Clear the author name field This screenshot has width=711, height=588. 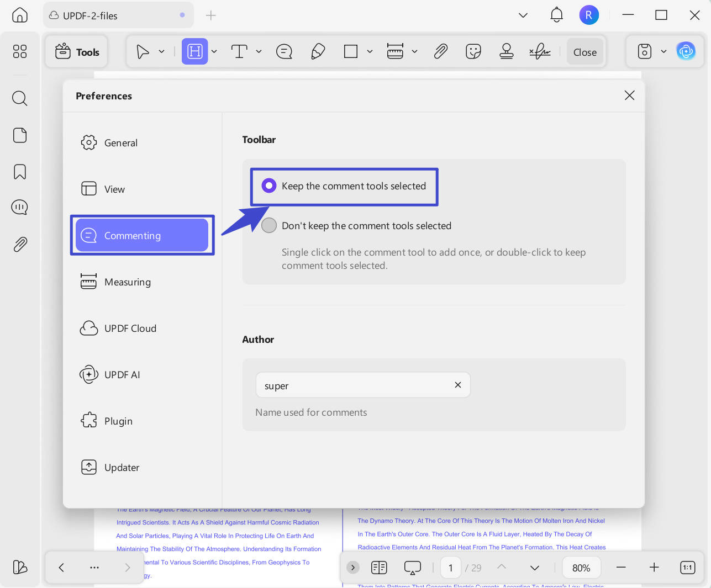click(x=457, y=385)
